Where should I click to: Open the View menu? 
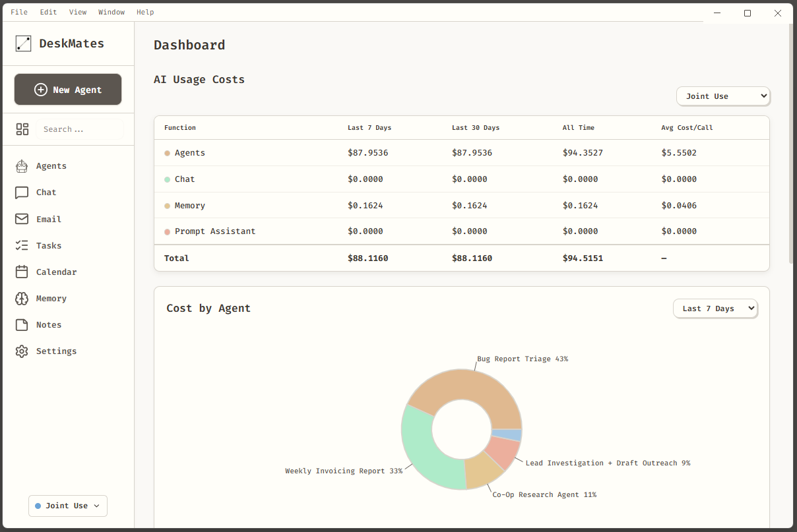78,12
